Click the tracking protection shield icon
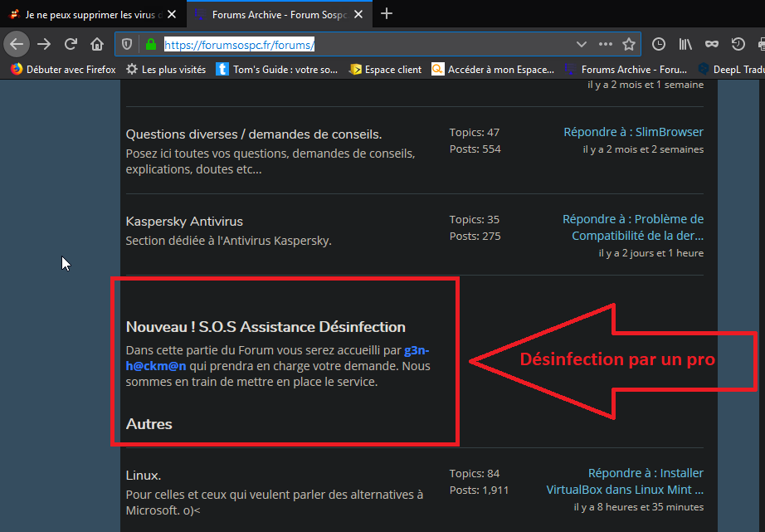The width and height of the screenshot is (765, 532). (x=127, y=44)
